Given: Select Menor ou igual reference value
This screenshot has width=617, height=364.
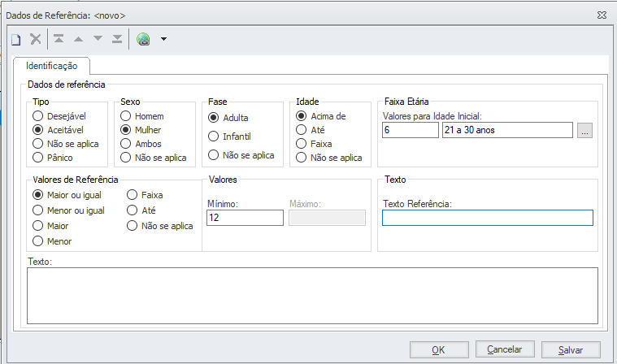Looking at the screenshot, I should click(x=68, y=210).
